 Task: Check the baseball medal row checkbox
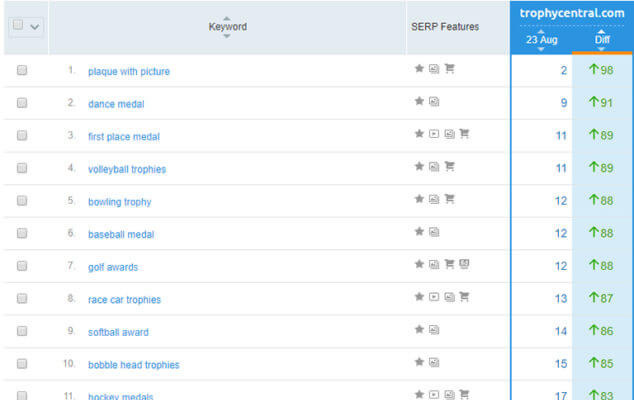(x=22, y=233)
